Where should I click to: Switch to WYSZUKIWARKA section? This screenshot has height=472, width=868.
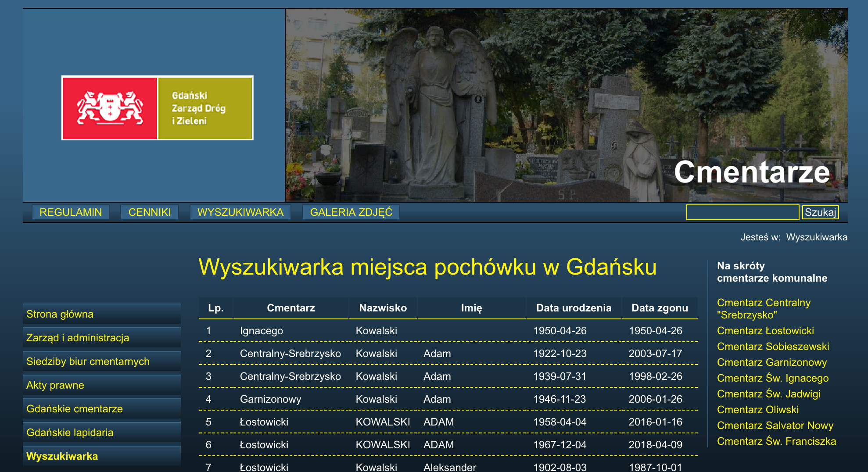click(240, 212)
